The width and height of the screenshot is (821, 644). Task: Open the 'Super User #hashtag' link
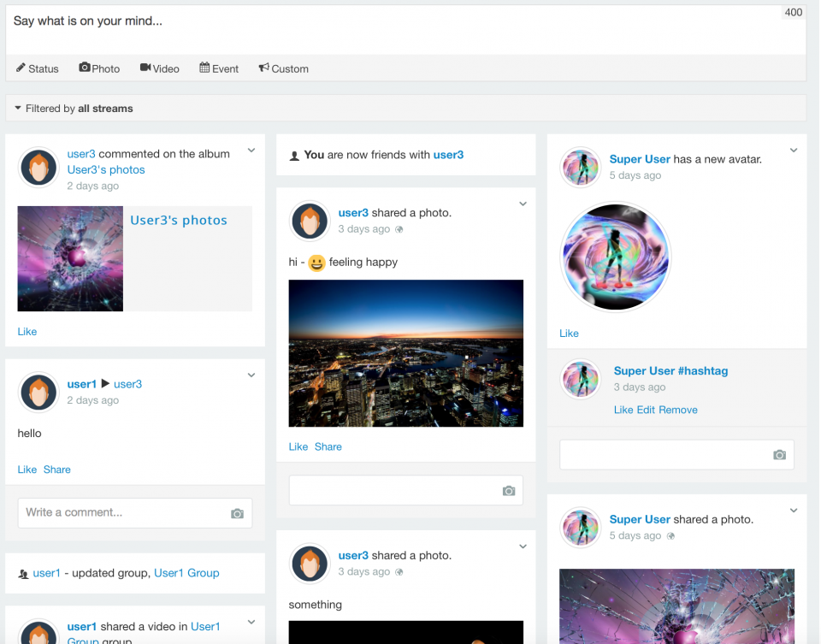[x=670, y=370]
